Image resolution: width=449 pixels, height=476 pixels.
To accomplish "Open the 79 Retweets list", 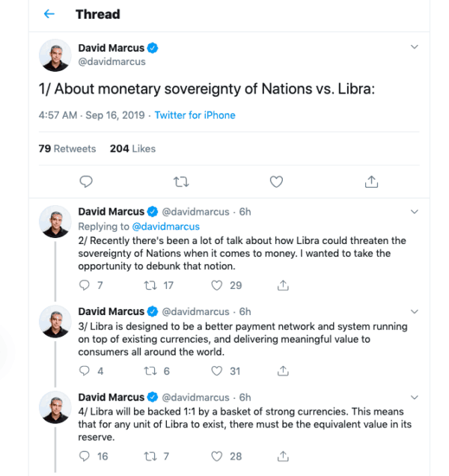I will (67, 149).
